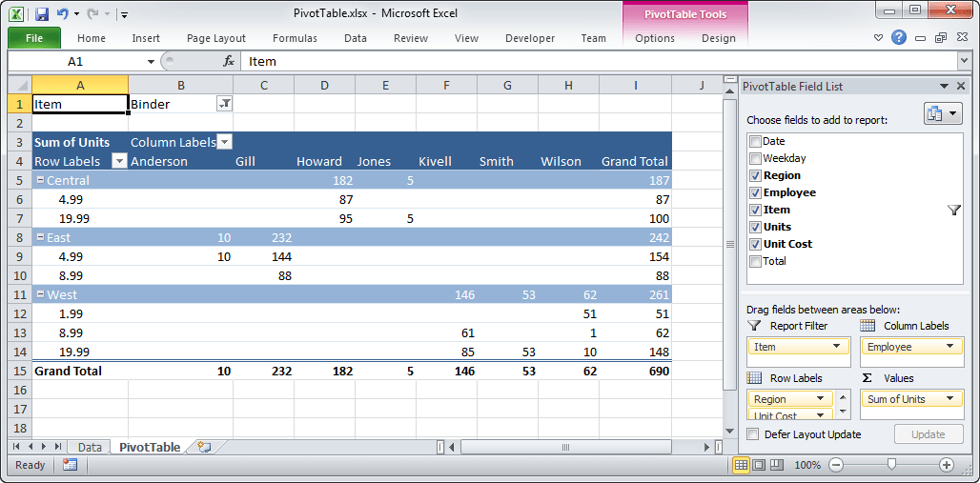Open Excel Help question mark icon
The height and width of the screenshot is (483, 980).
[x=899, y=38]
